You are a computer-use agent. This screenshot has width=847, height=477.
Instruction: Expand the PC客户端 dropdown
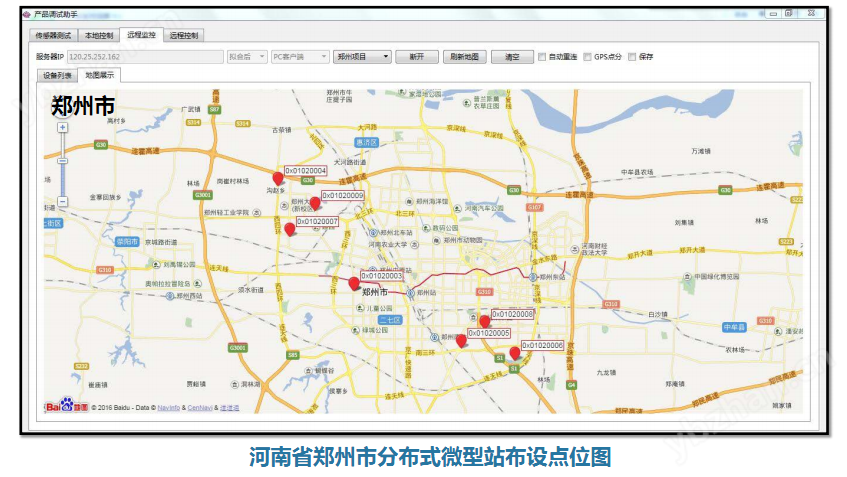(x=299, y=57)
